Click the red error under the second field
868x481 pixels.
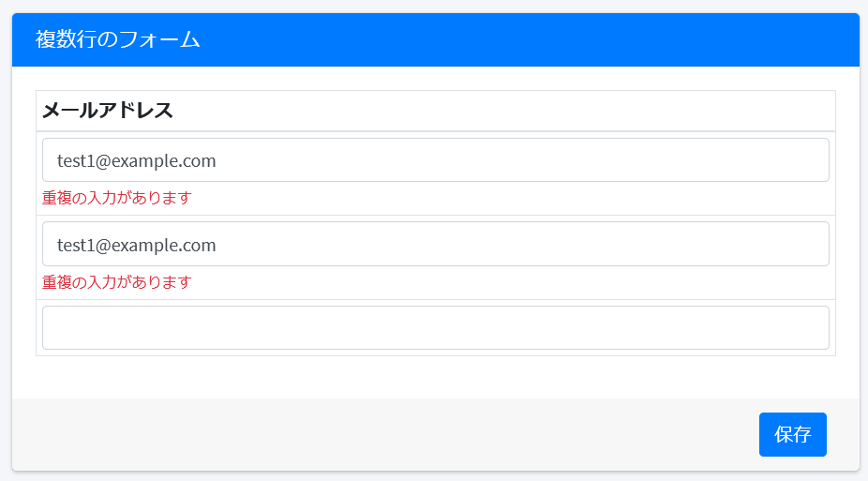[x=117, y=281]
